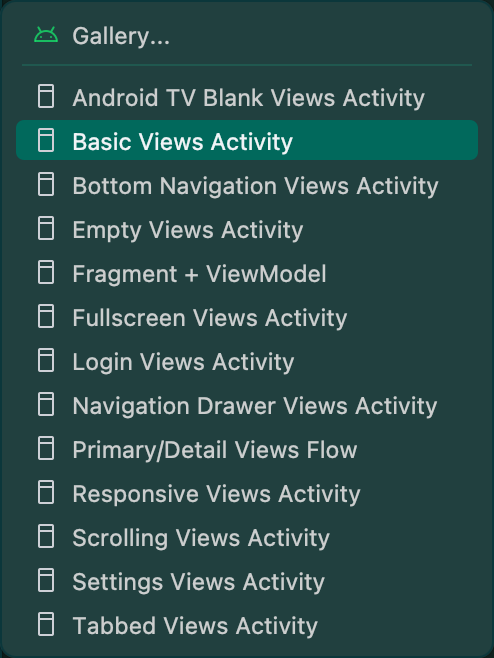Select Android TV Blank Views Activity
Viewport: 494px width, 658px height.
[247, 97]
